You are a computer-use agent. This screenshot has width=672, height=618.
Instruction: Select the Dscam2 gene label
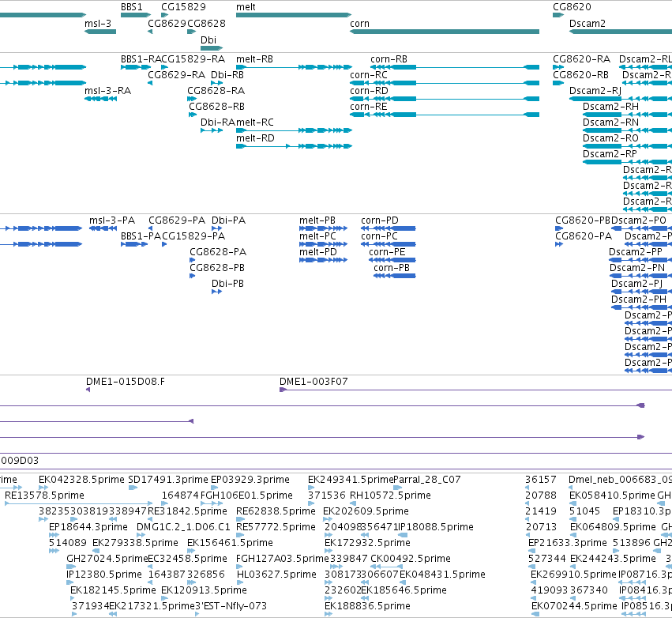[x=588, y=24]
